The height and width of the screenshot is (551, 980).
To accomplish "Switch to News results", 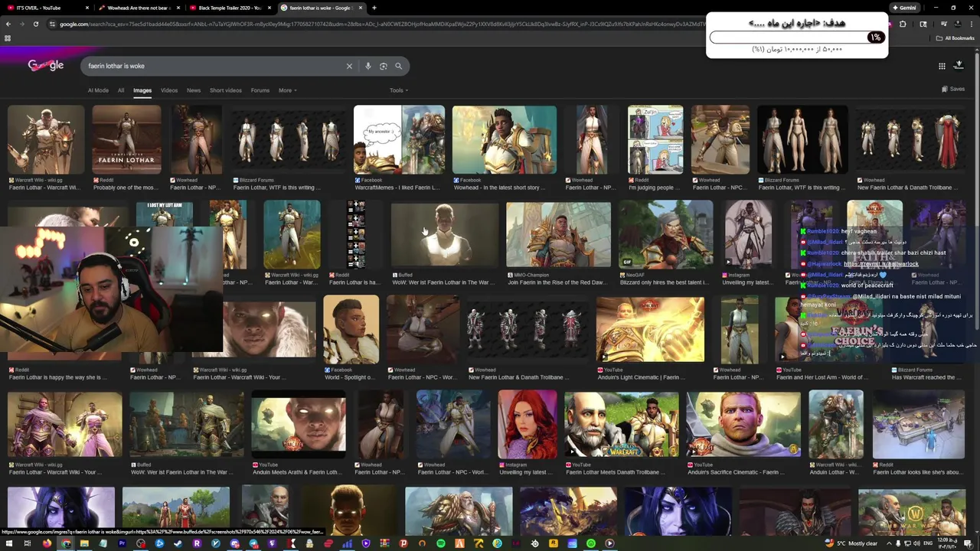I will pyautogui.click(x=194, y=90).
